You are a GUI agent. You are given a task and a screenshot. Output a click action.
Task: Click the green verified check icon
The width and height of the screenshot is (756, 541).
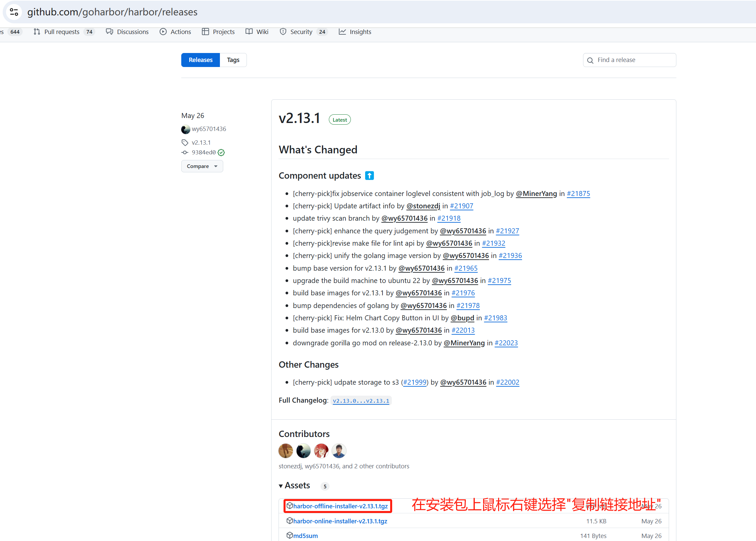(x=221, y=153)
